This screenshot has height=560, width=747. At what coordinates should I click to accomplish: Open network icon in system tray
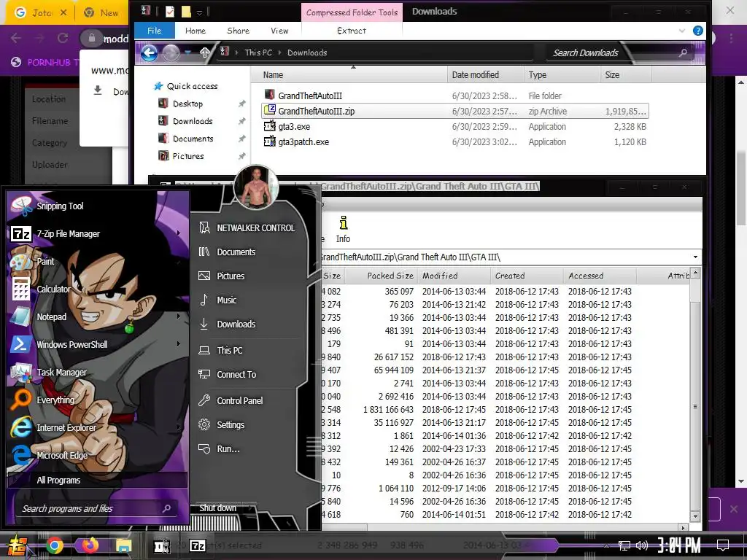624,545
